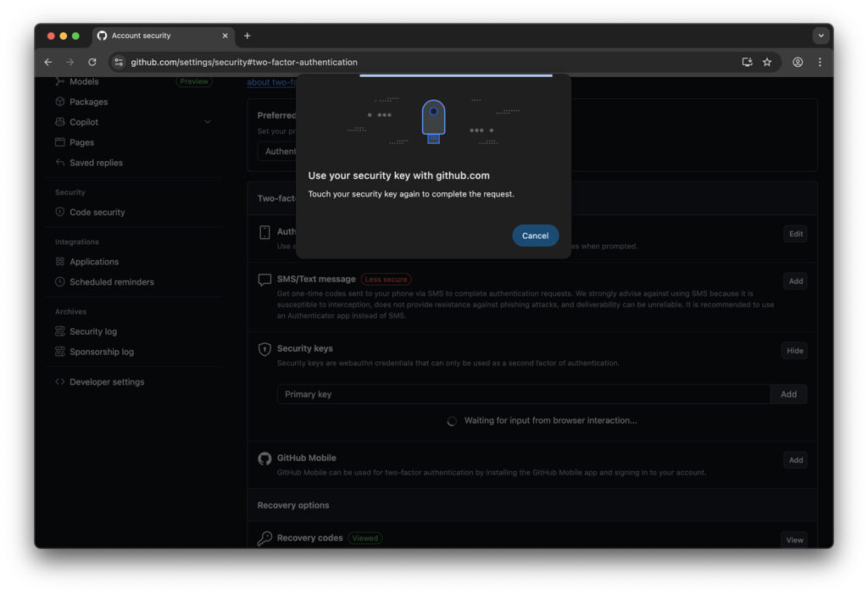Click the Developer settings code icon
Image resolution: width=868 pixels, height=594 pixels.
click(60, 382)
